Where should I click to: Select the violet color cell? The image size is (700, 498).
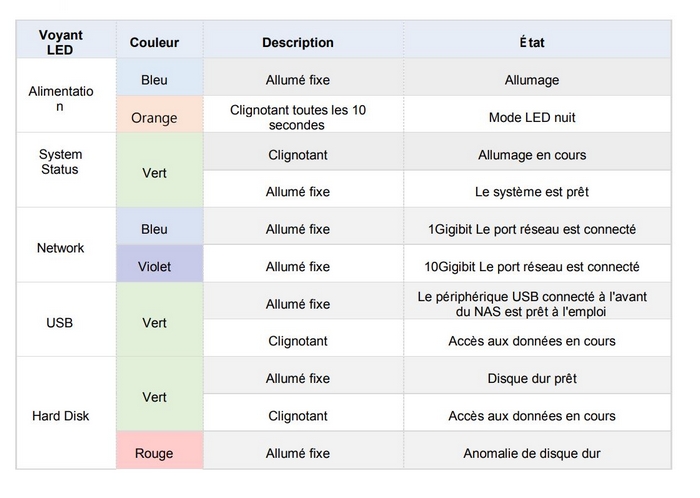[154, 267]
